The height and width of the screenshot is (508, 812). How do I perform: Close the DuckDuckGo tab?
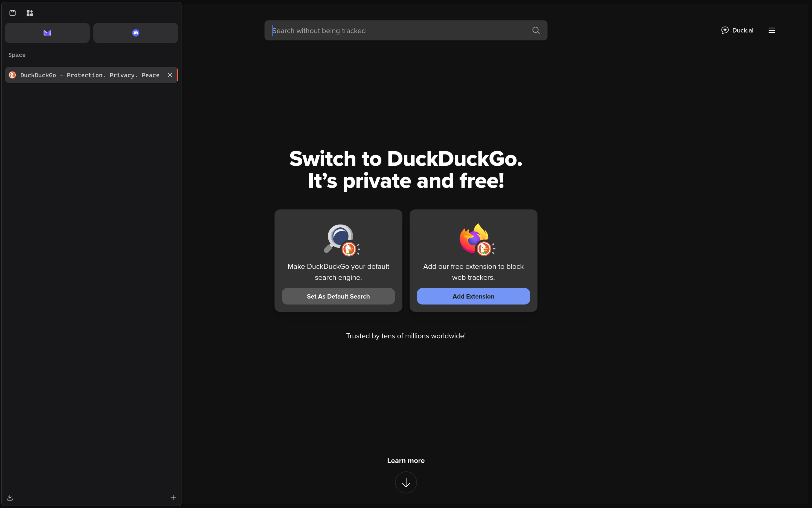click(170, 75)
